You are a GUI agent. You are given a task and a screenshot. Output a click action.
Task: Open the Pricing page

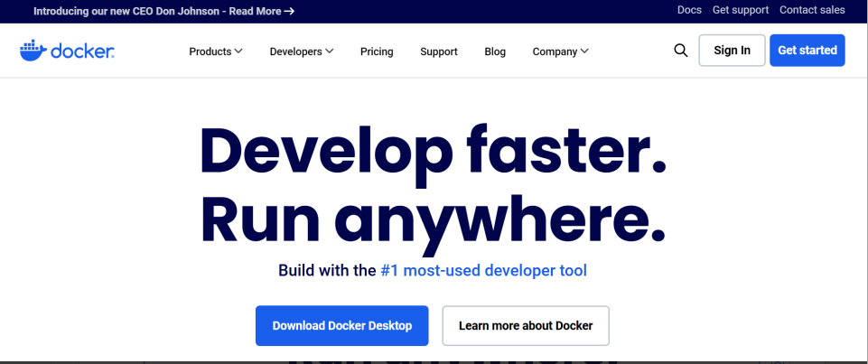(x=377, y=51)
